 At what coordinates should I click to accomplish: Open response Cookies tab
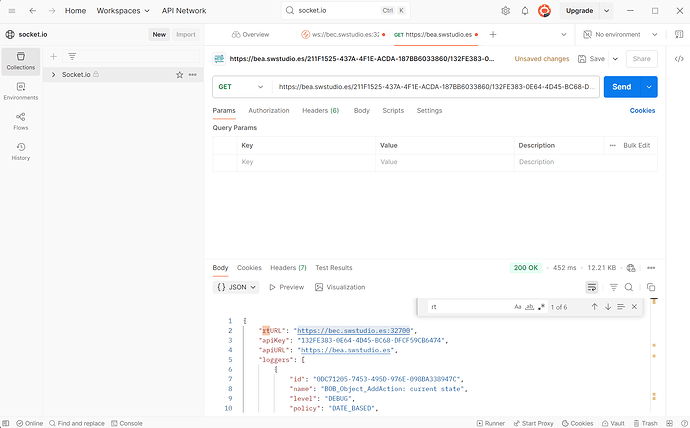point(249,267)
